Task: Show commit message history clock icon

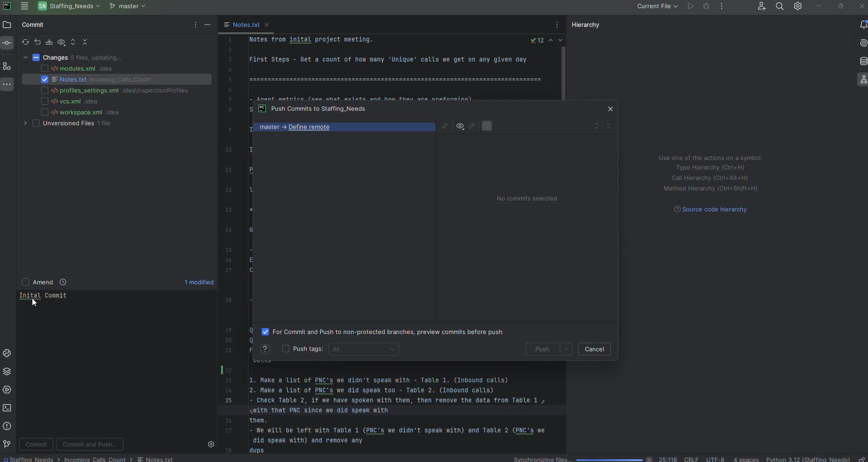Action: (x=63, y=282)
